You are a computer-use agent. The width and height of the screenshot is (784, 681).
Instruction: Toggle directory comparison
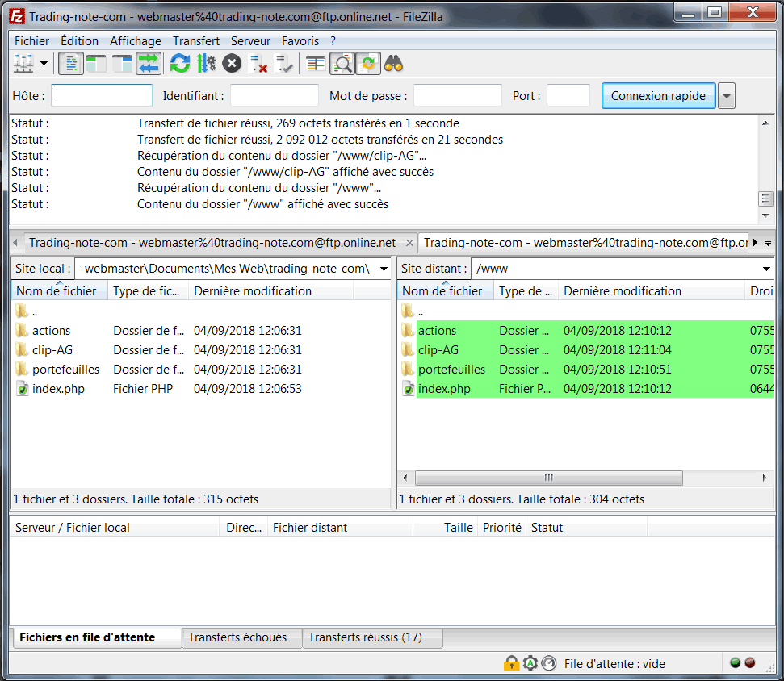(342, 64)
